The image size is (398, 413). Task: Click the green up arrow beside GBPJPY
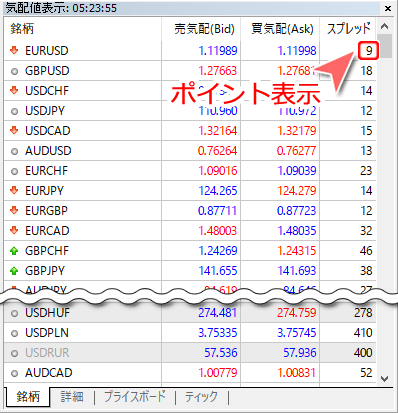(14, 271)
